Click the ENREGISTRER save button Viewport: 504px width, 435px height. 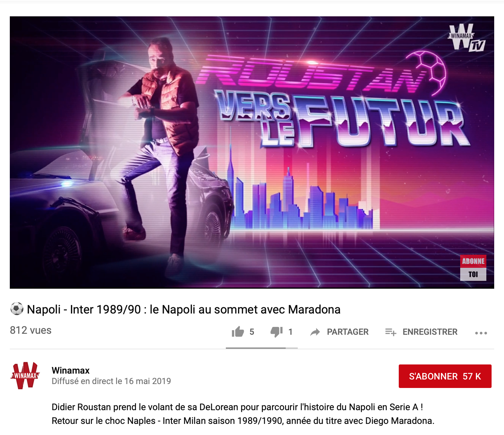pos(421,332)
